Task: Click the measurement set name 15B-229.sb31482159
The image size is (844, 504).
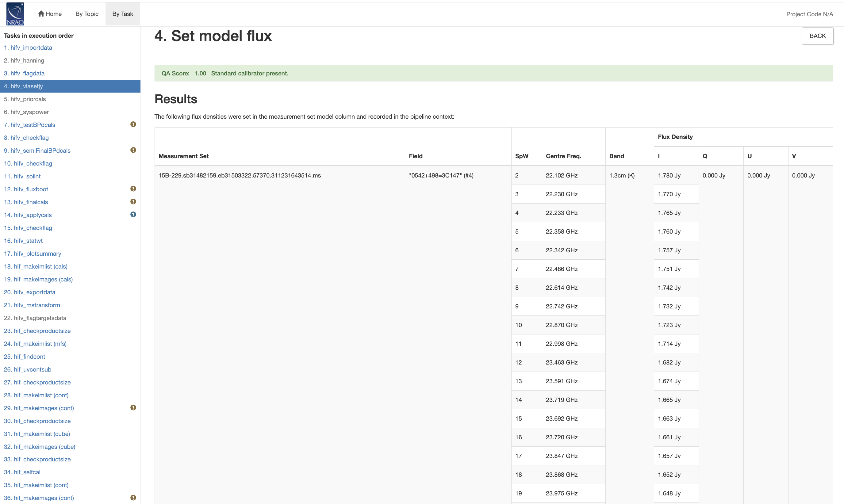Action: (x=240, y=176)
